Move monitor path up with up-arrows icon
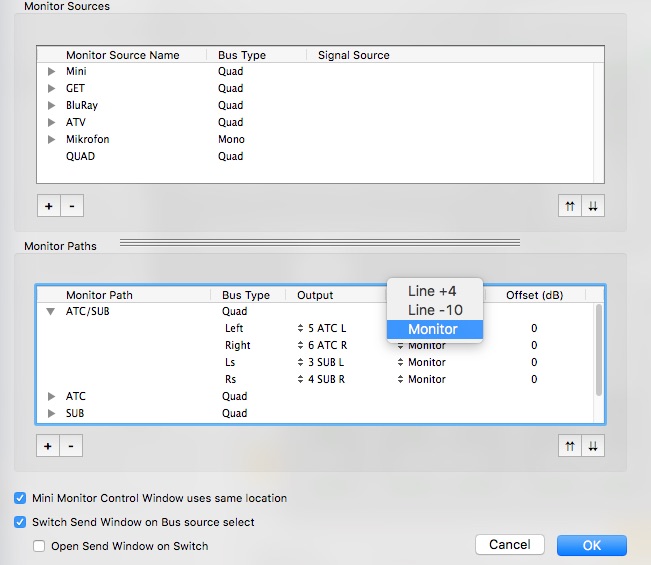The height and width of the screenshot is (565, 651). click(570, 446)
